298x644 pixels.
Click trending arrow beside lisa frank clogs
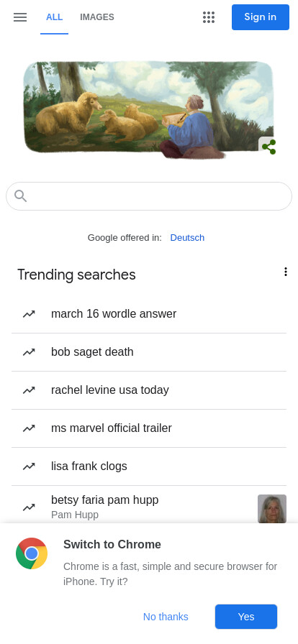click(29, 466)
